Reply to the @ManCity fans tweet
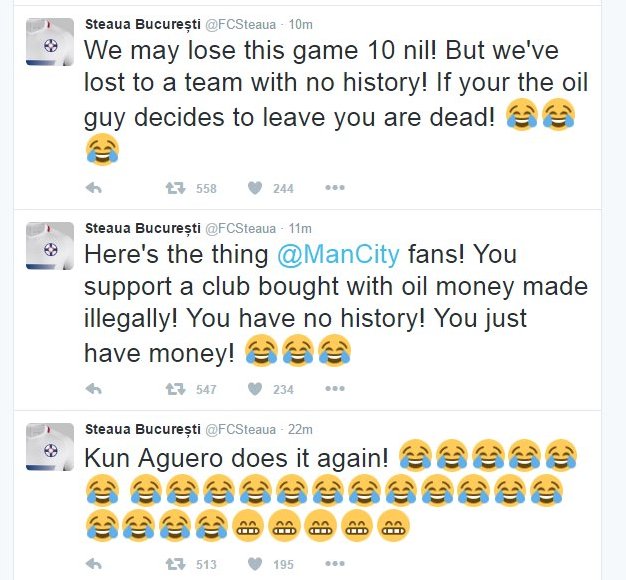This screenshot has width=626, height=580. 94,389
